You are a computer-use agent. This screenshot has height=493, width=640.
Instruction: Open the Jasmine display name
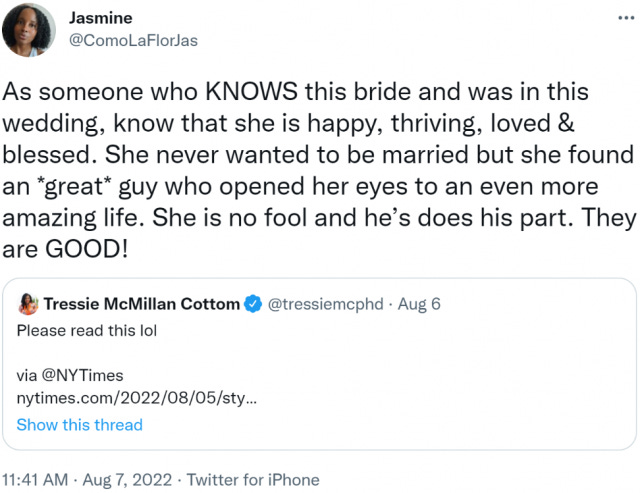[x=100, y=18]
